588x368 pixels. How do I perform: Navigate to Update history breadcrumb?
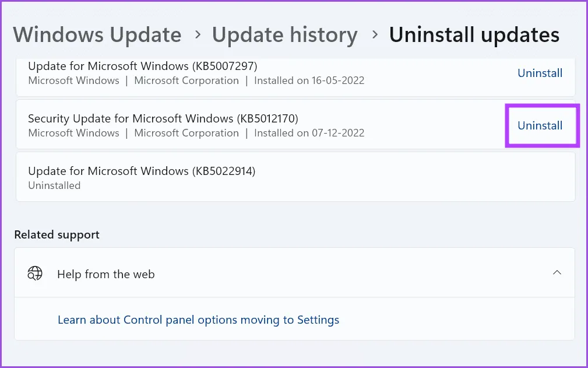(x=284, y=35)
